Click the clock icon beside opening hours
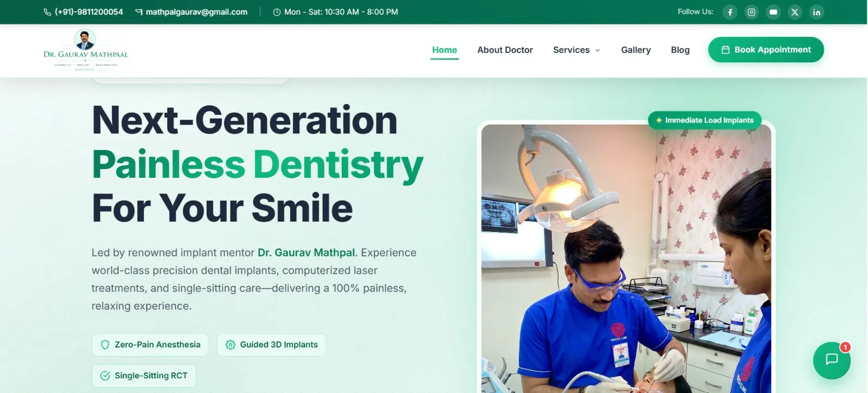868x393 pixels. coord(277,12)
